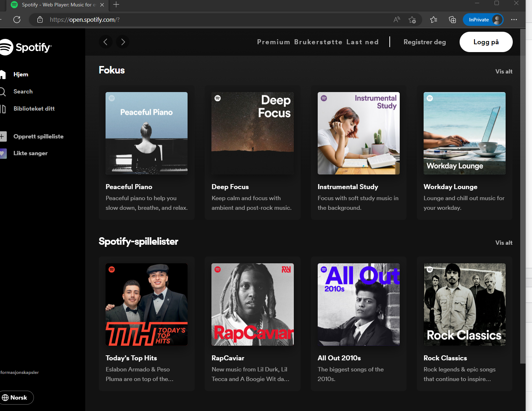Click the Registrer deg link
The image size is (532, 411).
[424, 42]
